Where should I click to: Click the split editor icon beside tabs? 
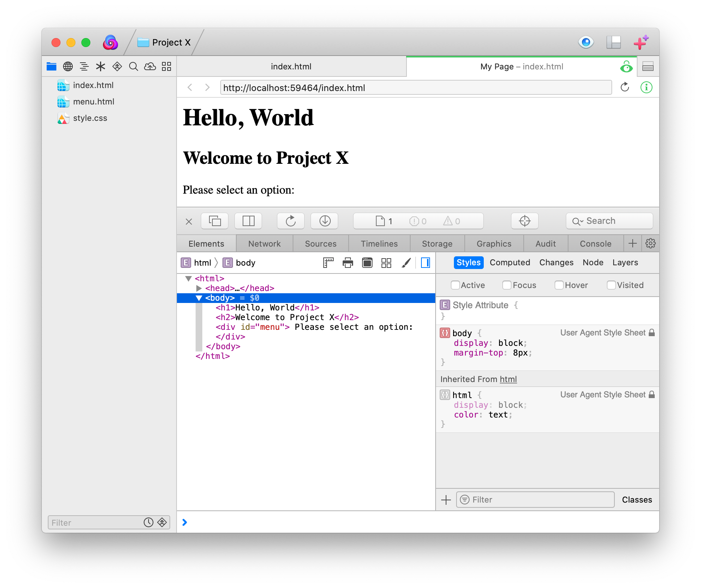[648, 66]
